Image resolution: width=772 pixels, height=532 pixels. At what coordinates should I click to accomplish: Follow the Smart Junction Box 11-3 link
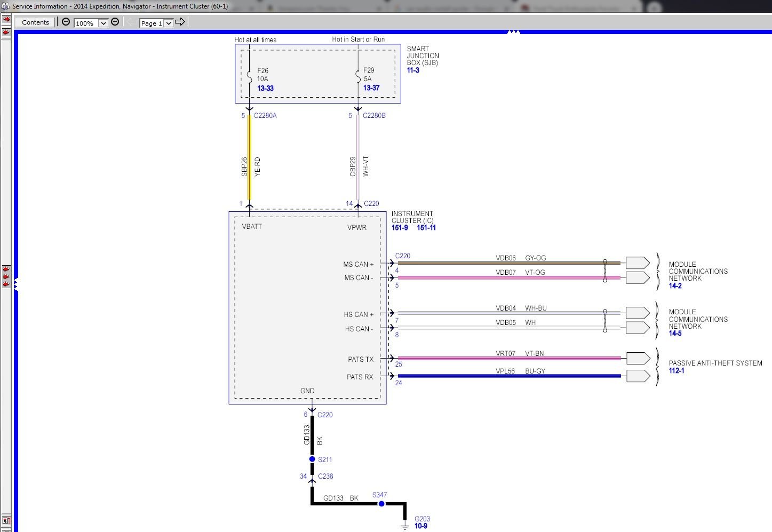[413, 70]
